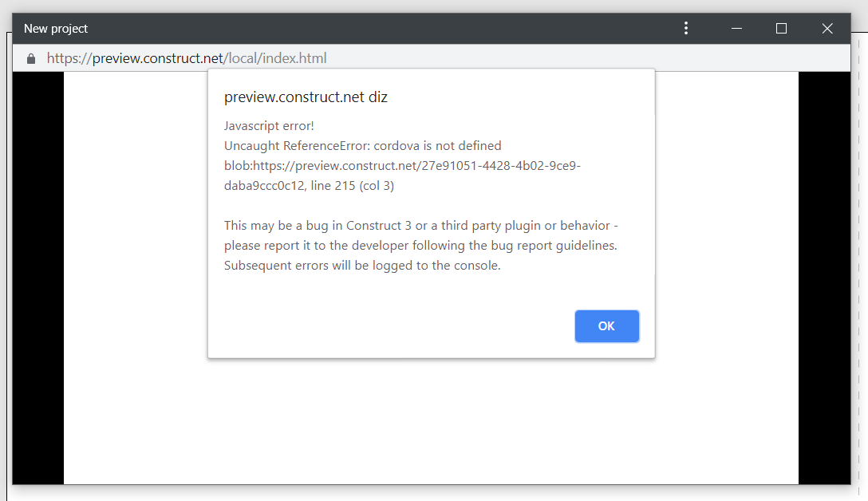This screenshot has height=501, width=868.
Task: Click the Subsequent errors will be logged line
Action: (362, 265)
